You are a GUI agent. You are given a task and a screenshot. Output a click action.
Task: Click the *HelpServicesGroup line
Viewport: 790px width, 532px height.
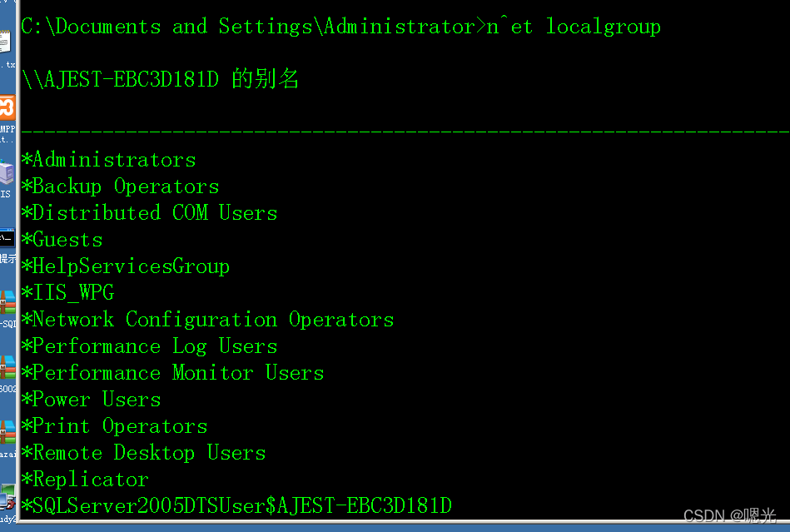(126, 266)
